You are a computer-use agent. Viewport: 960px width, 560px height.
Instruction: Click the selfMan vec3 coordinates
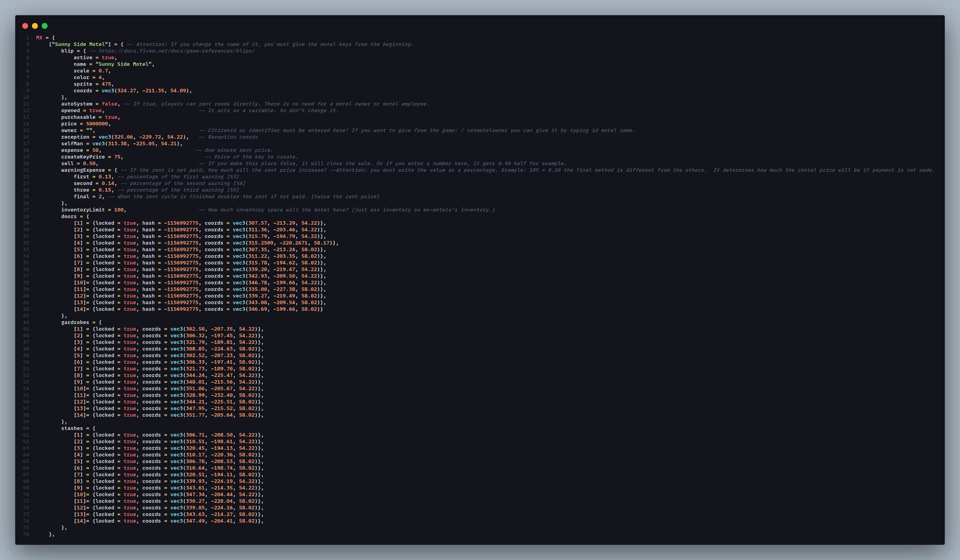pos(136,143)
